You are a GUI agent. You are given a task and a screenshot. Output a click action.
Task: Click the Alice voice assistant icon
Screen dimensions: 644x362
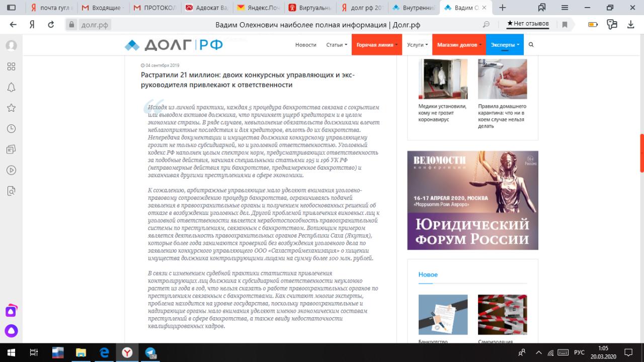pos(11,331)
